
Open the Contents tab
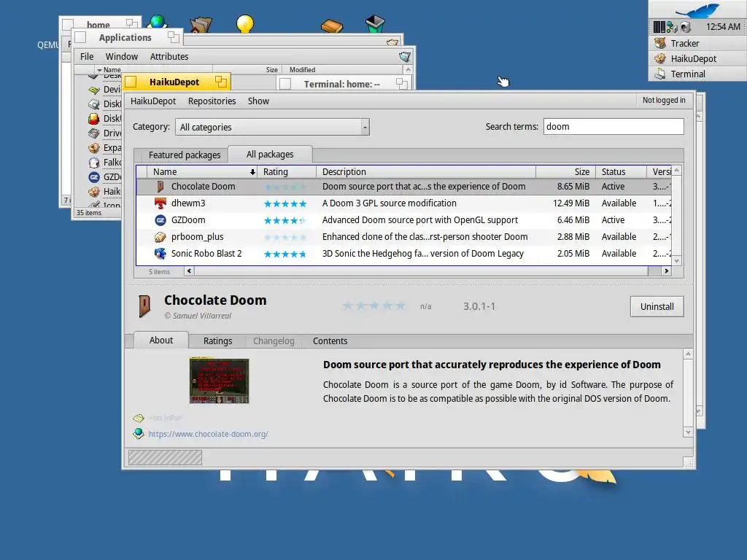tap(330, 341)
